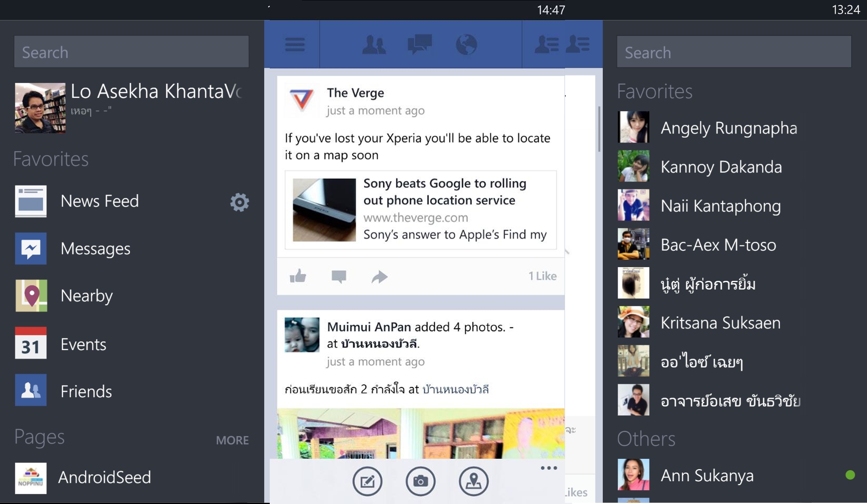
Task: Open notifications globe icon
Action: pos(466,44)
